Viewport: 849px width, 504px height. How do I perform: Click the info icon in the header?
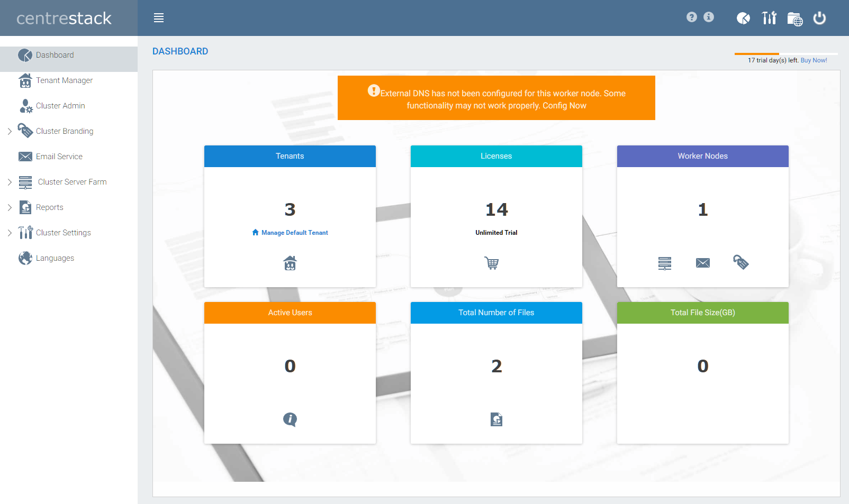tap(709, 17)
